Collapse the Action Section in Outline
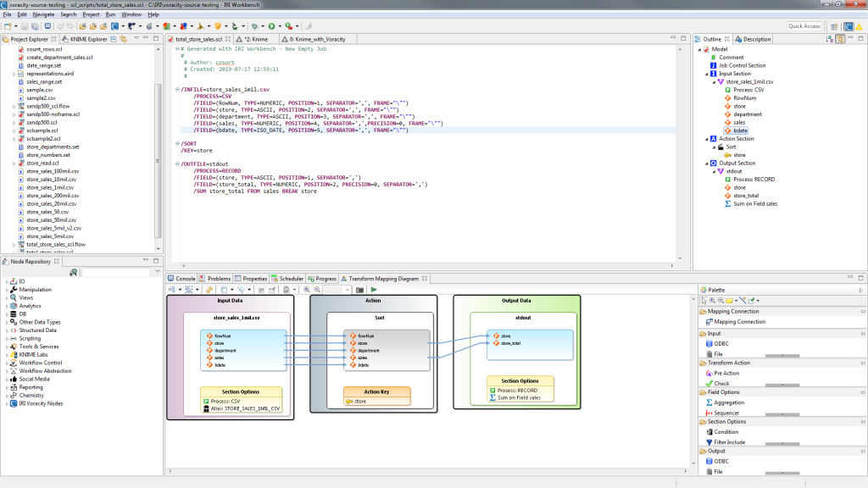 pyautogui.click(x=707, y=139)
